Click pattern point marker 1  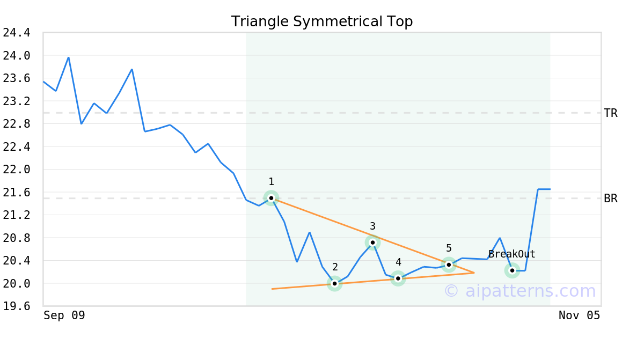point(271,198)
